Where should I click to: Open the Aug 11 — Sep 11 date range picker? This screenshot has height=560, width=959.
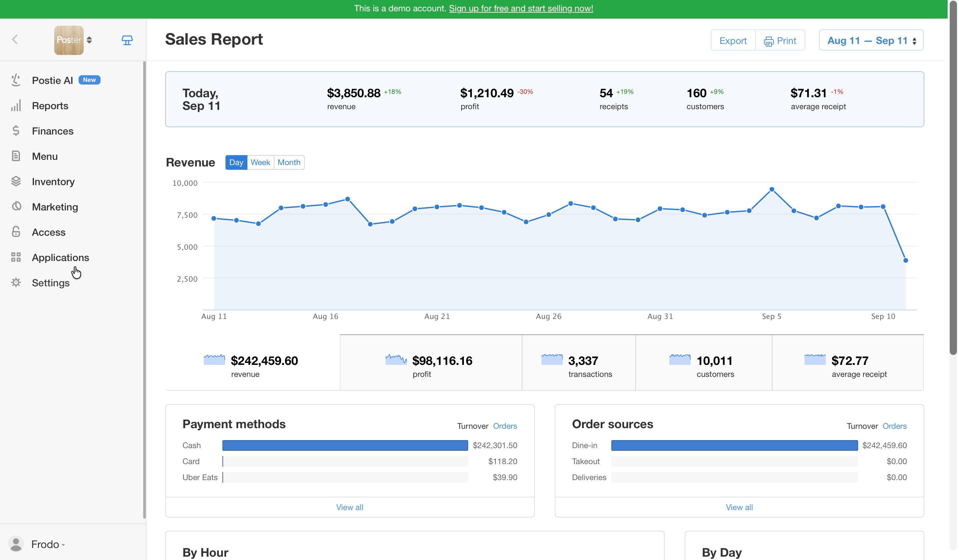pyautogui.click(x=871, y=40)
